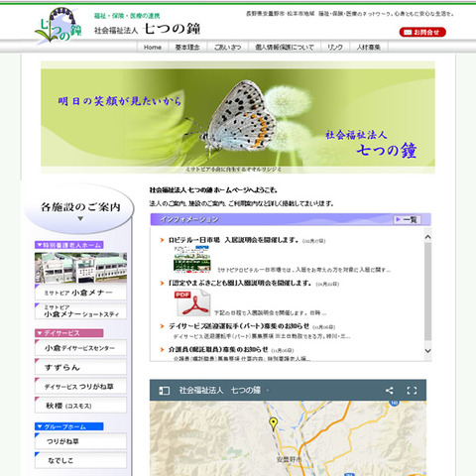Click the yellow map location pin
Image resolution: width=476 pixels, height=476 pixels.
[x=273, y=423]
